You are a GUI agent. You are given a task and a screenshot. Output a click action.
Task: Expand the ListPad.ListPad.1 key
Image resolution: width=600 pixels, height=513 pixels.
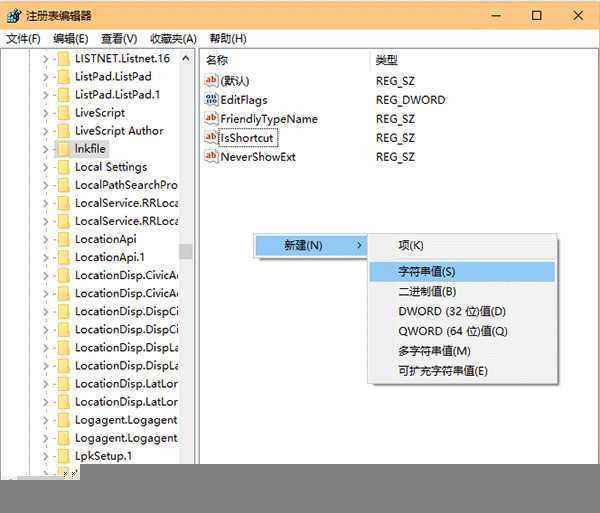[x=46, y=94]
